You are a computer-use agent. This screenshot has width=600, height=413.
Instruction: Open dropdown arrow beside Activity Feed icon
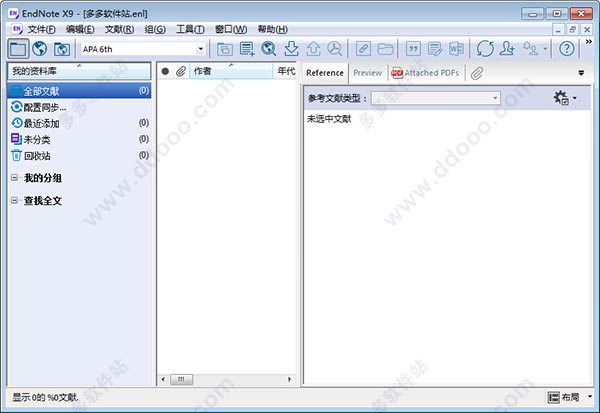click(545, 49)
